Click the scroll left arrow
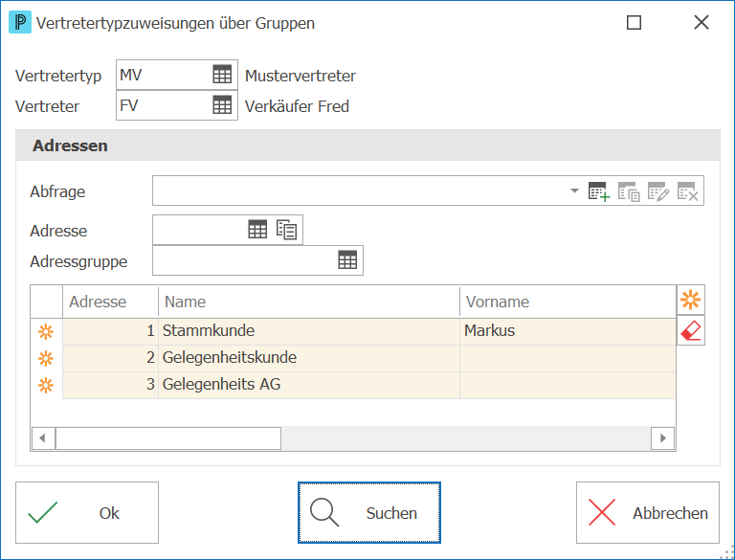735x560 pixels. [x=43, y=438]
